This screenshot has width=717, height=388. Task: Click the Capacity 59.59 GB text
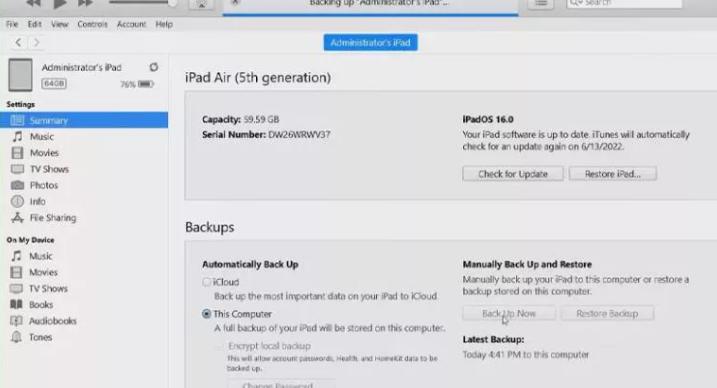(x=241, y=119)
